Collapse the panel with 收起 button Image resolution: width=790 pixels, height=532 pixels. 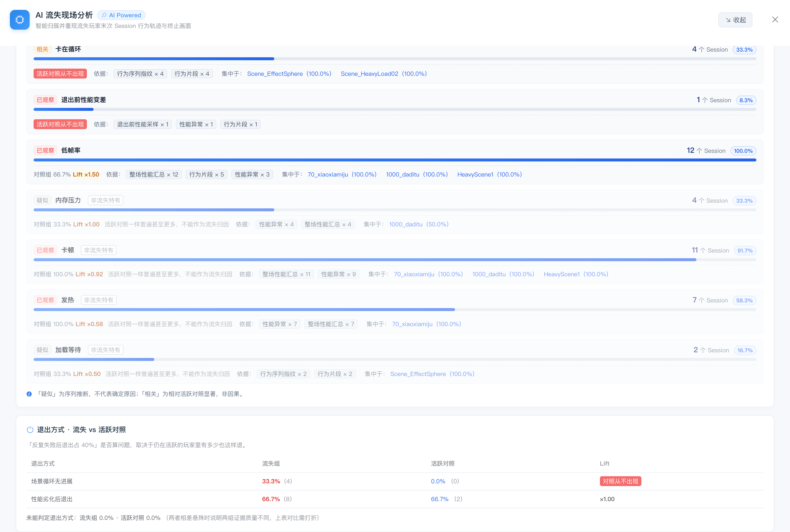coord(735,20)
